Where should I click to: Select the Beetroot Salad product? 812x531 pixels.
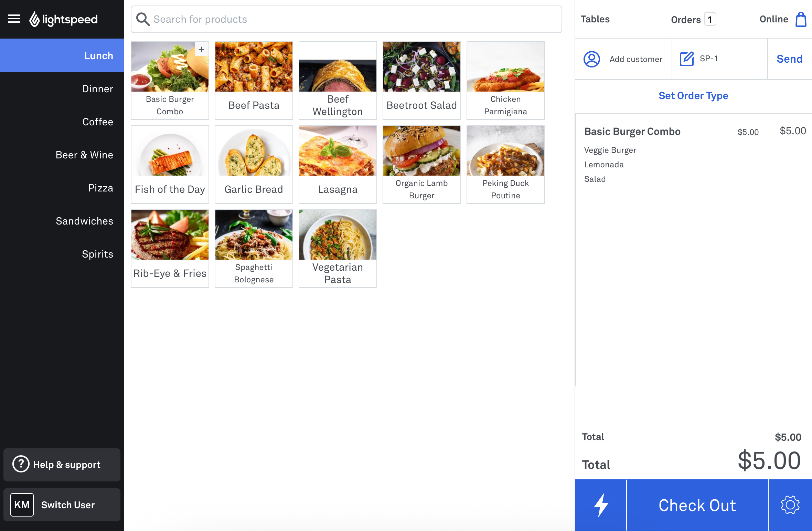[x=422, y=81]
